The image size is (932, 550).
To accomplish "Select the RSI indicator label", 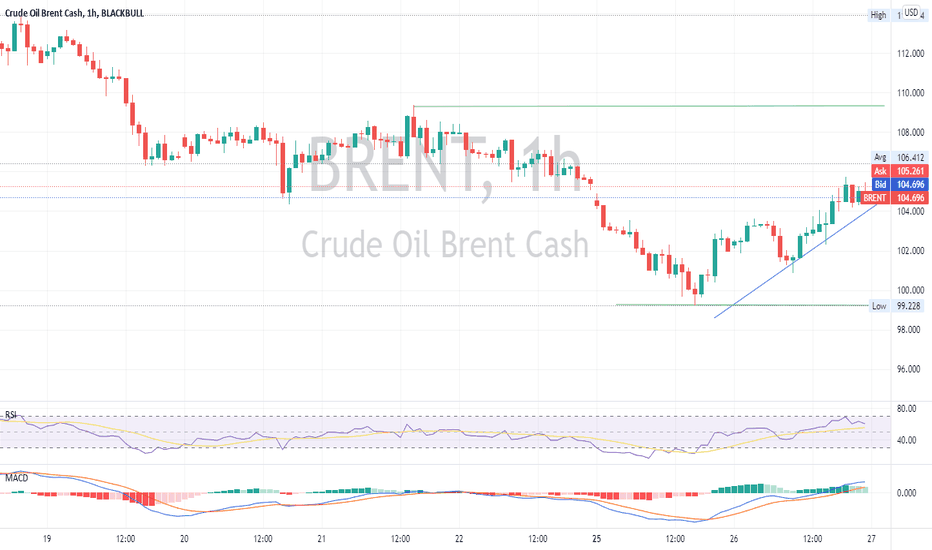I will 11,414.
